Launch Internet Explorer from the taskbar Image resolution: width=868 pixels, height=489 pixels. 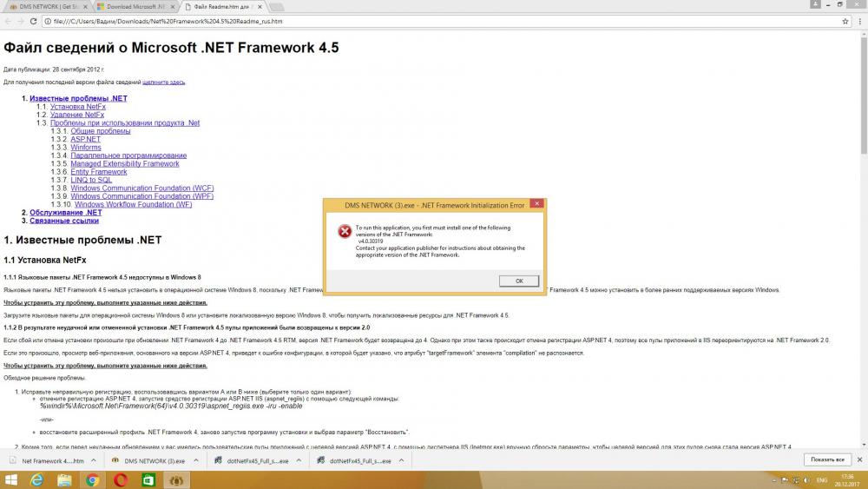pos(37,479)
